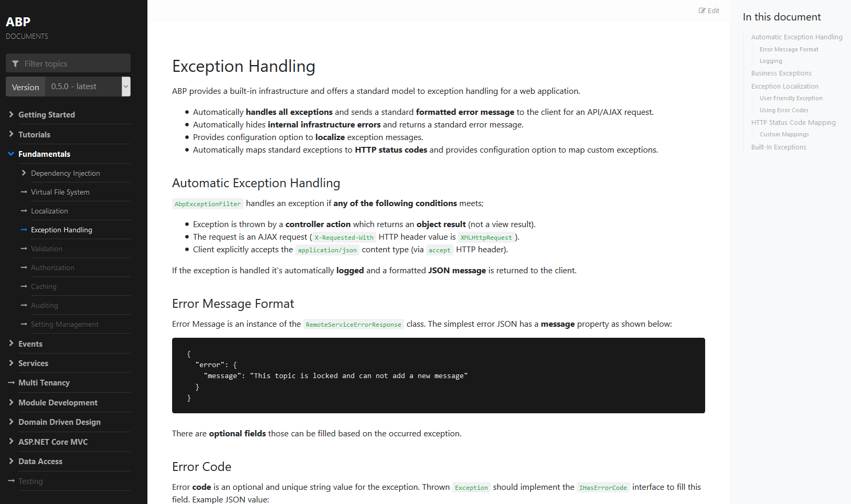Click arrow icon next to Testing
The width and height of the screenshot is (851, 504).
(11, 481)
